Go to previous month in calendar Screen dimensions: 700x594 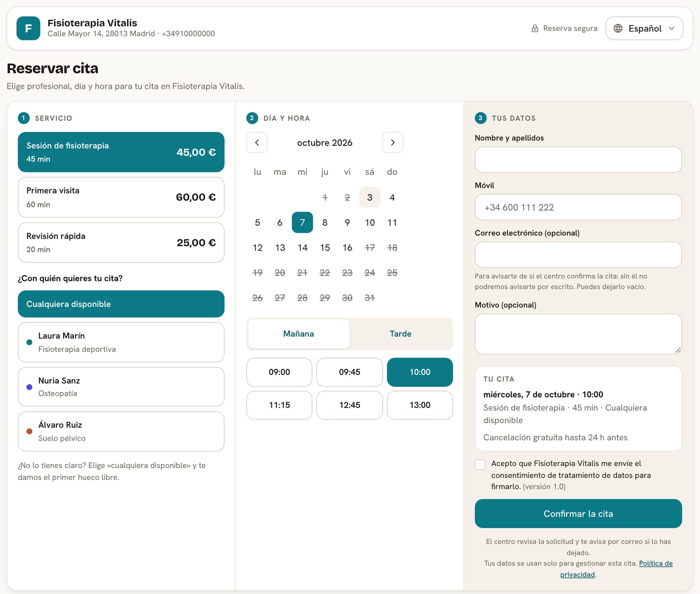click(x=257, y=143)
